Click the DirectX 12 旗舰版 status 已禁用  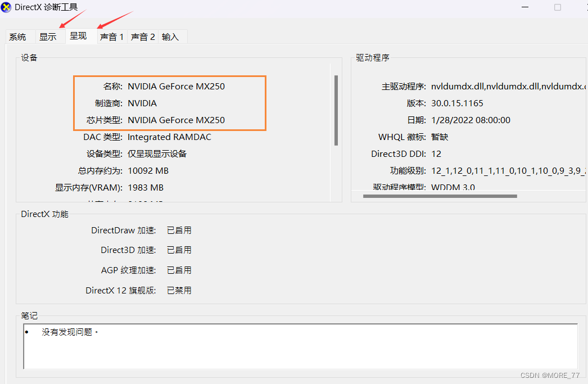point(179,291)
